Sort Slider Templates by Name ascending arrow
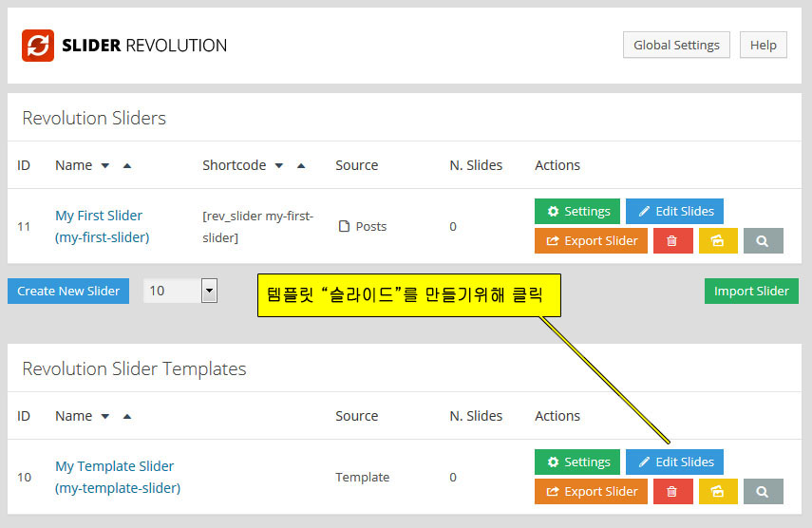812x528 pixels. [127, 416]
